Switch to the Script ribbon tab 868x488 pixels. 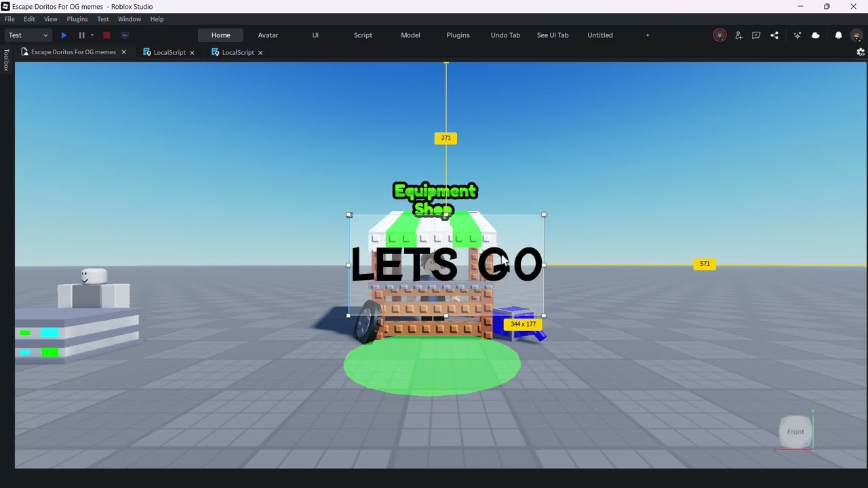363,35
